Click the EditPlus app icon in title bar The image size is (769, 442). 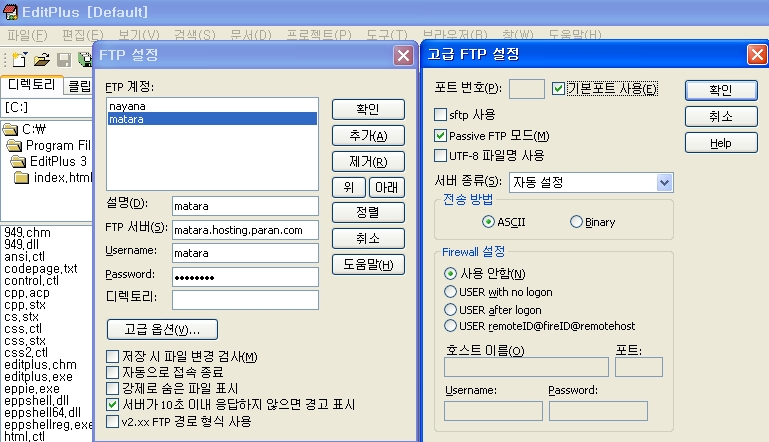[10, 12]
